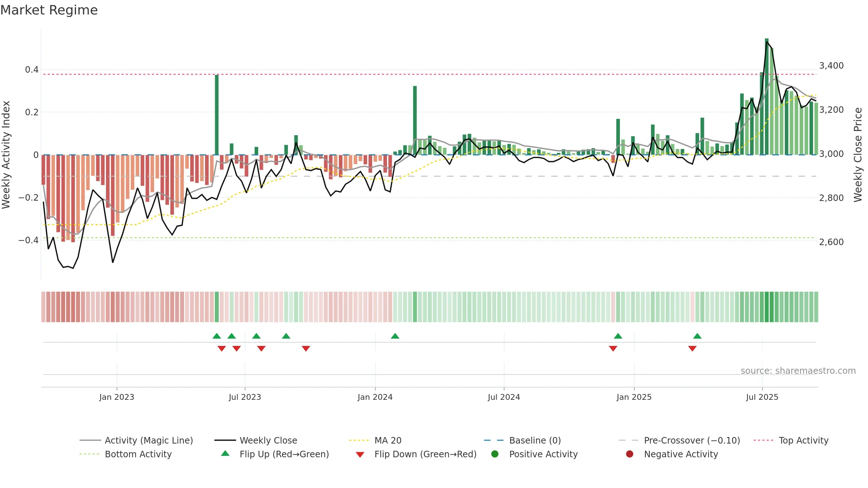Click the tall green bar spiking before Jul 2023

point(217,115)
